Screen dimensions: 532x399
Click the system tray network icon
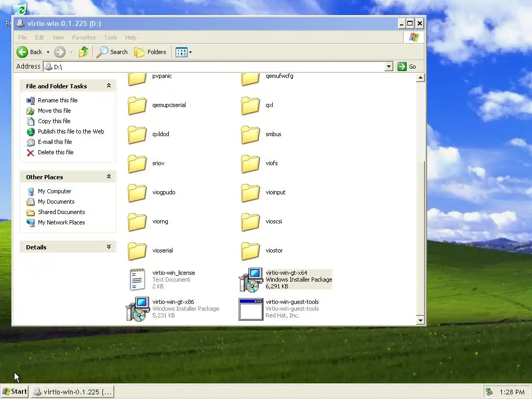[489, 392]
